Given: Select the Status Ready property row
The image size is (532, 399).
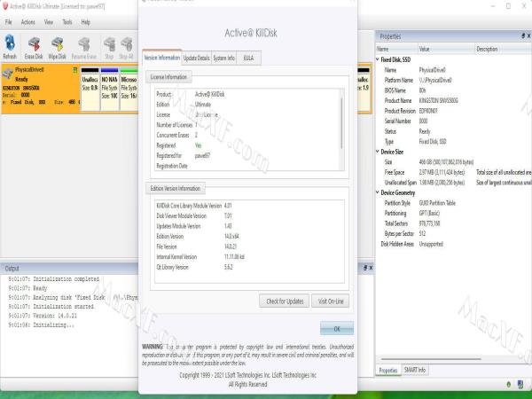Looking at the screenshot, I should tap(454, 131).
